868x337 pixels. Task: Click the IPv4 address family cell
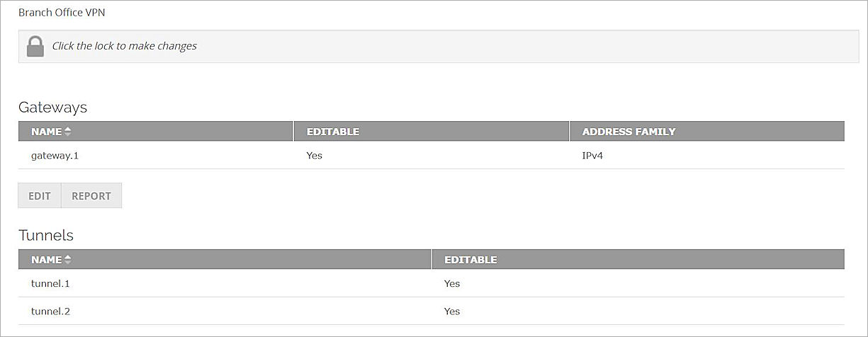coord(592,155)
